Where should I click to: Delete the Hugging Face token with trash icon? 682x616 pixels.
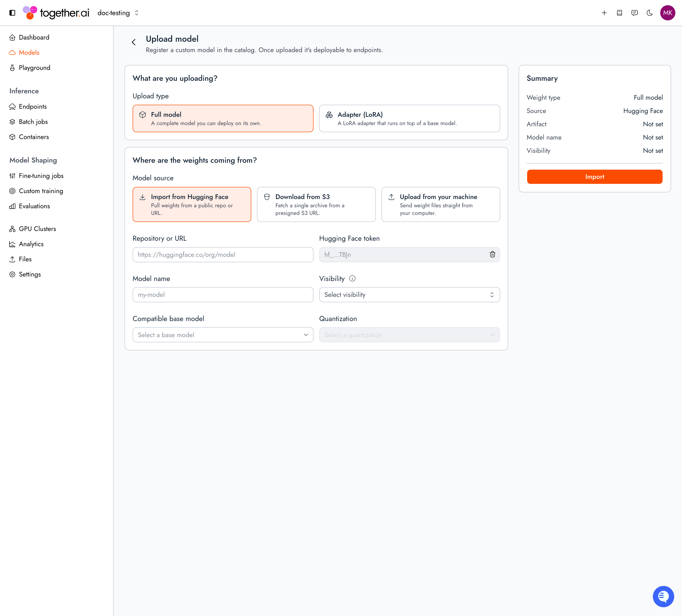(492, 254)
